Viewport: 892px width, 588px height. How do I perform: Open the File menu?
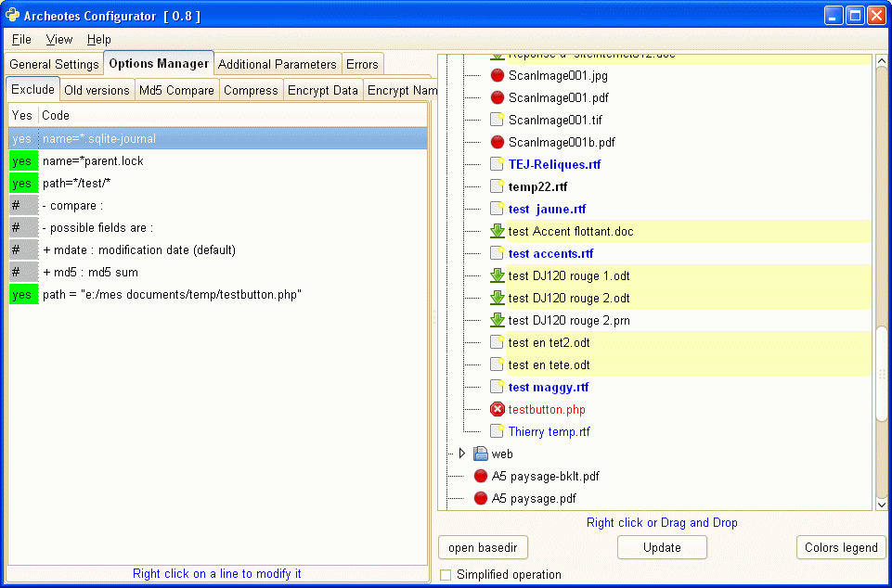21,40
